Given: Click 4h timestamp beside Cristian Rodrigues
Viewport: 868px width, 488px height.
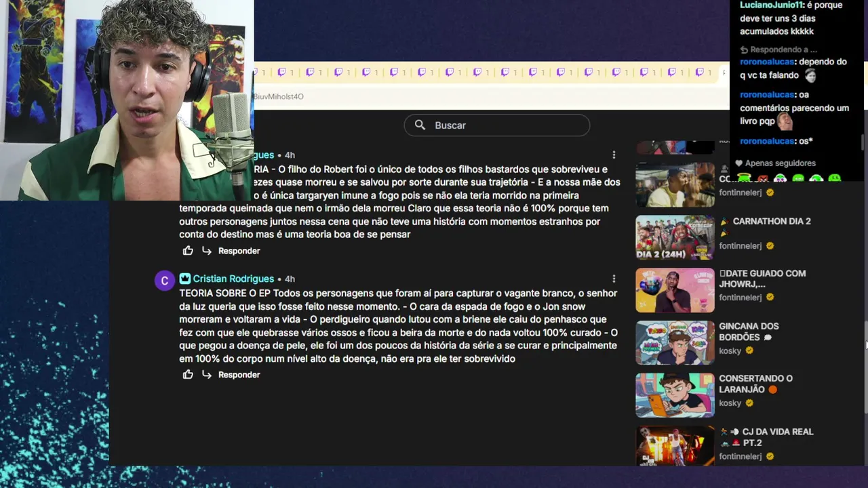Looking at the screenshot, I should [290, 279].
